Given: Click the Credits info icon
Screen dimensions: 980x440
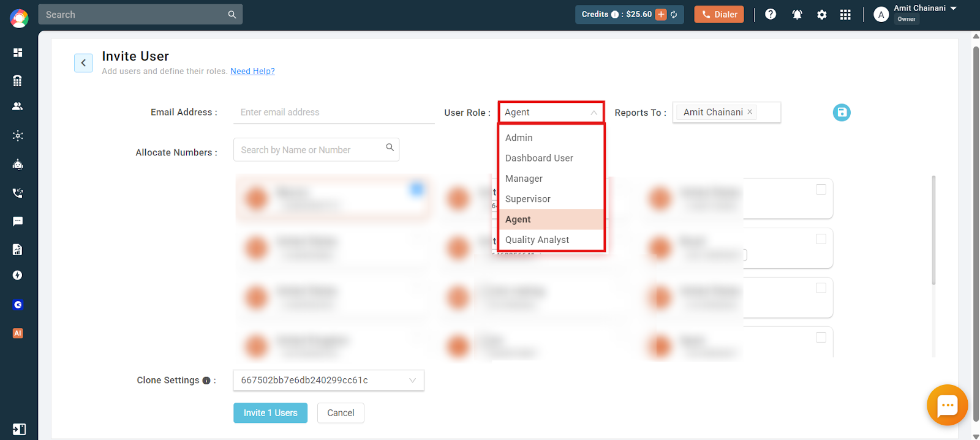Looking at the screenshot, I should tap(615, 15).
